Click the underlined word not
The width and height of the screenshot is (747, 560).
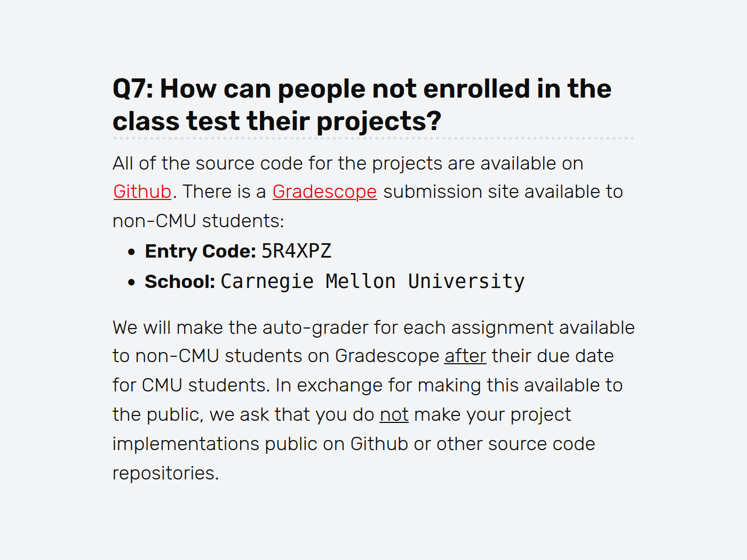(394, 414)
